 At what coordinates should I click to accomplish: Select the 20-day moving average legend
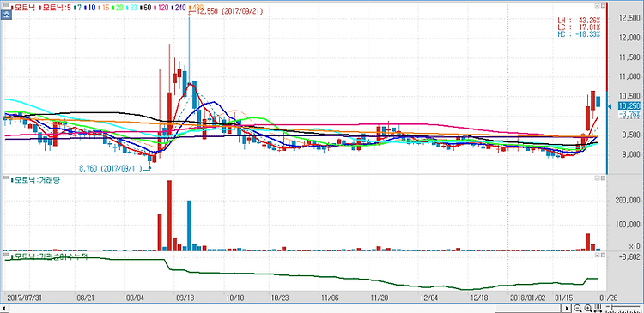click(118, 8)
